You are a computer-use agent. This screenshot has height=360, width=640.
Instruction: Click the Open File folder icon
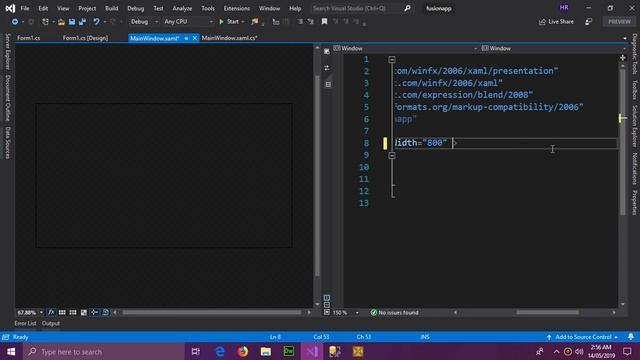[x=61, y=22]
